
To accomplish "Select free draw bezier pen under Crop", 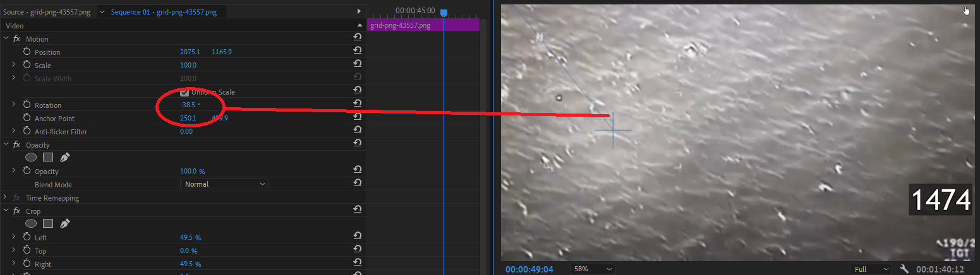I will [64, 223].
